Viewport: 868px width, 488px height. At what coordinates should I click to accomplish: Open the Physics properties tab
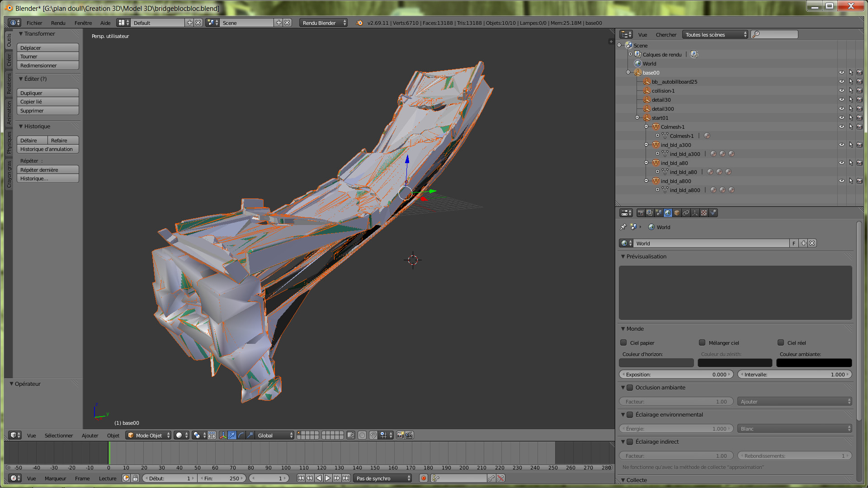[x=713, y=213]
